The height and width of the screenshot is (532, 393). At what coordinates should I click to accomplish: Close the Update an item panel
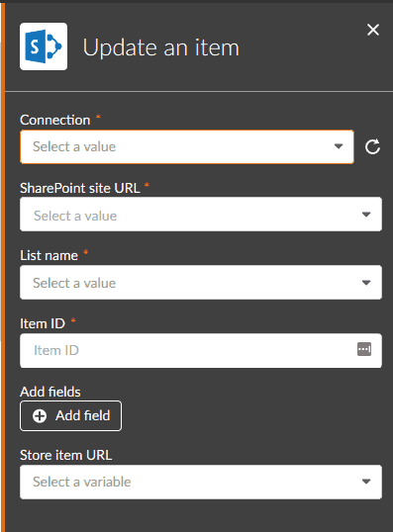373,30
